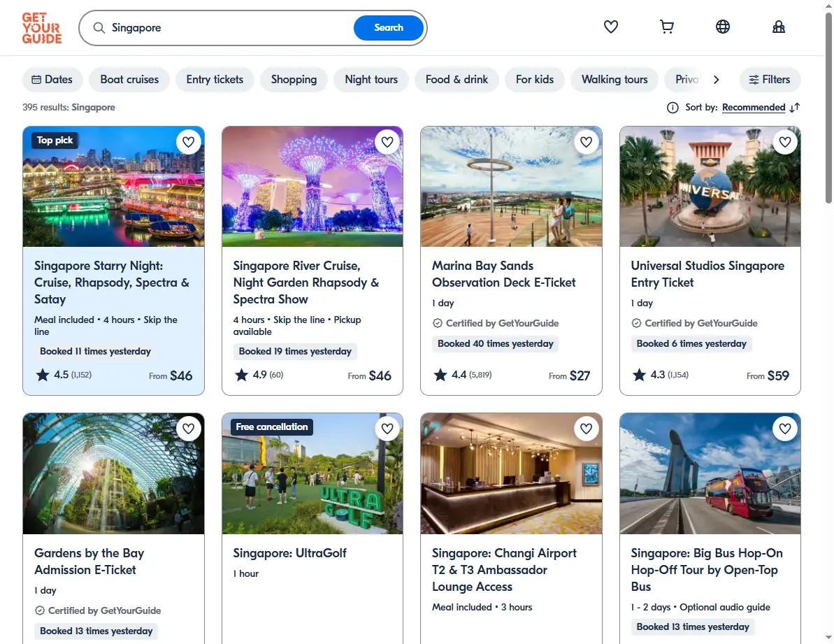Click the GetYourGuide logo
Screen dimensions: 834x644
(42, 28)
